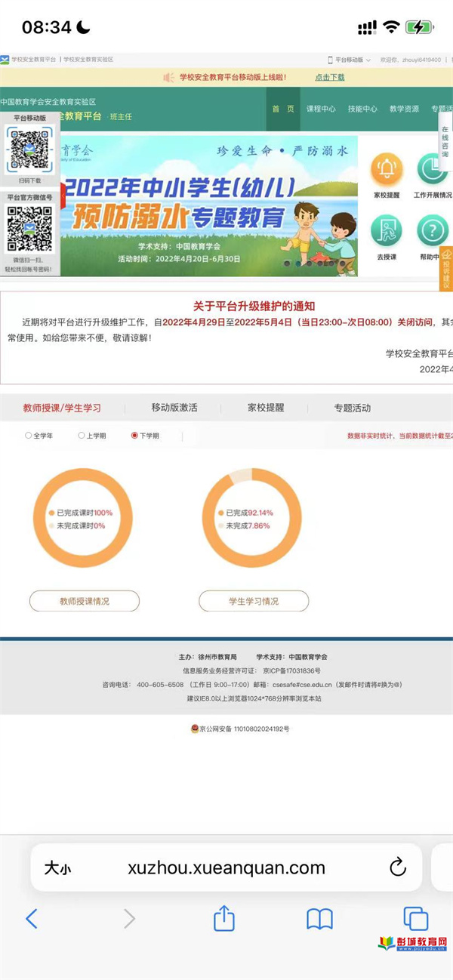Tap the Safari forward arrow
Image resolution: width=453 pixels, height=980 pixels.
(129, 918)
